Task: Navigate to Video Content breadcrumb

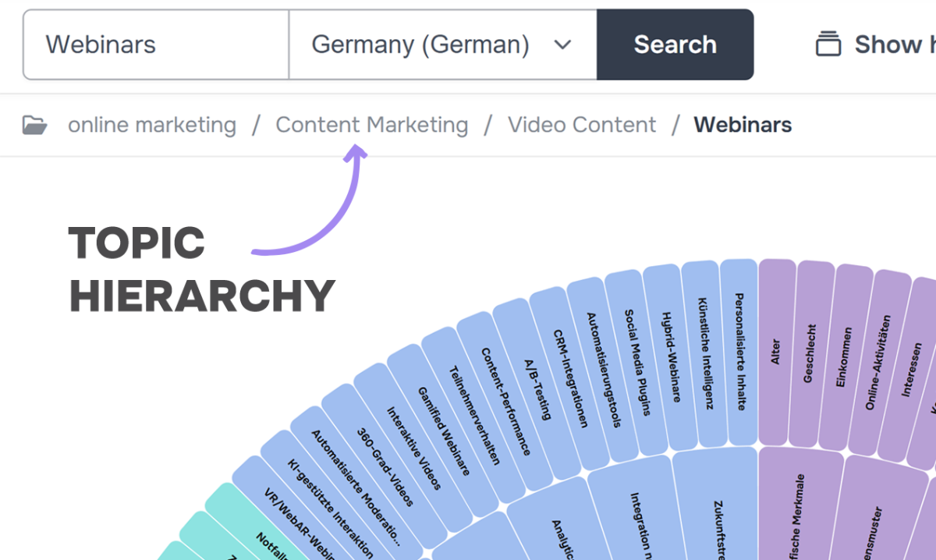Action: [x=582, y=125]
